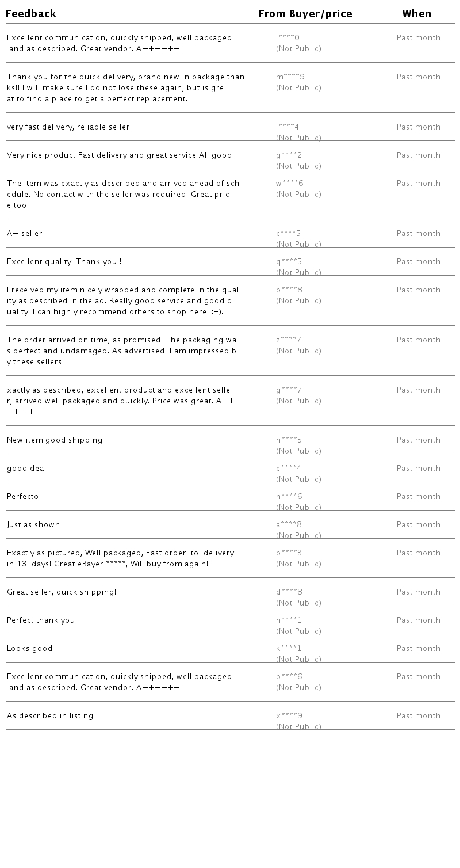Click "Great seller, quick shipping!" feedback
The height and width of the screenshot is (868, 460).
(x=62, y=592)
